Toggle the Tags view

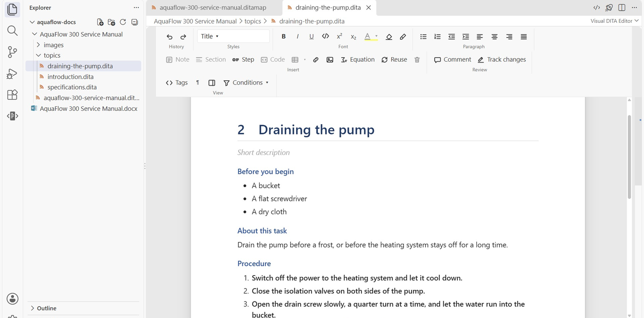coord(177,83)
